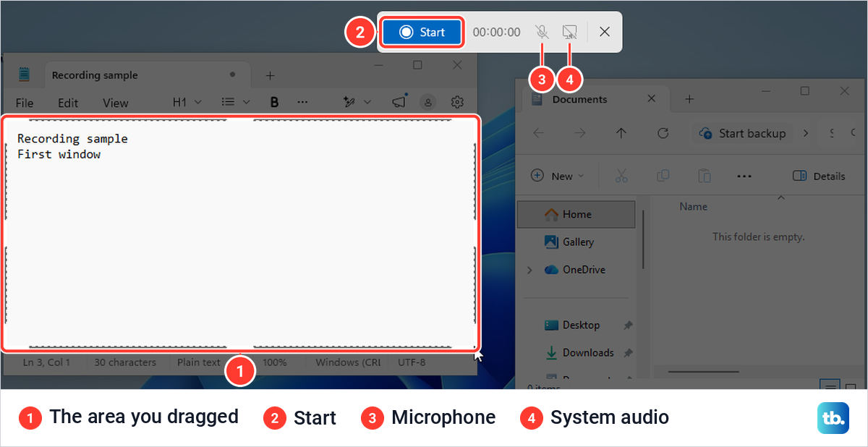Sort by the Name column header
Viewport: 868px width, 447px height.
(694, 207)
